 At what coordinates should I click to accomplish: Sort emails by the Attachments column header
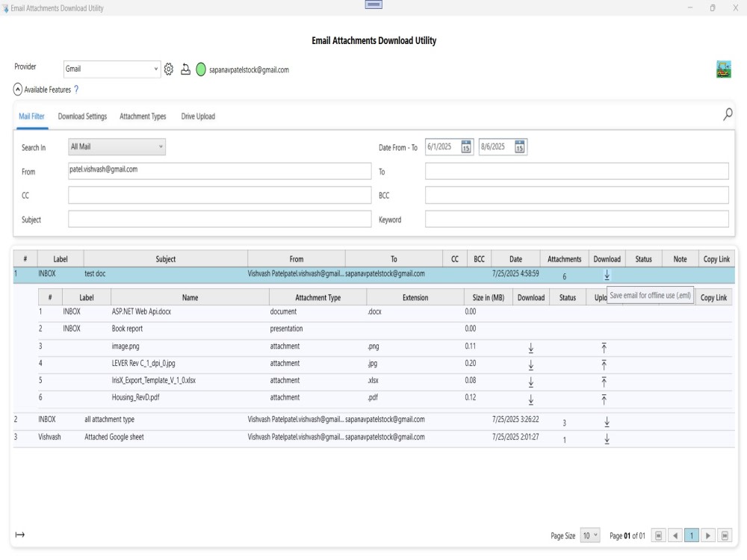click(565, 259)
